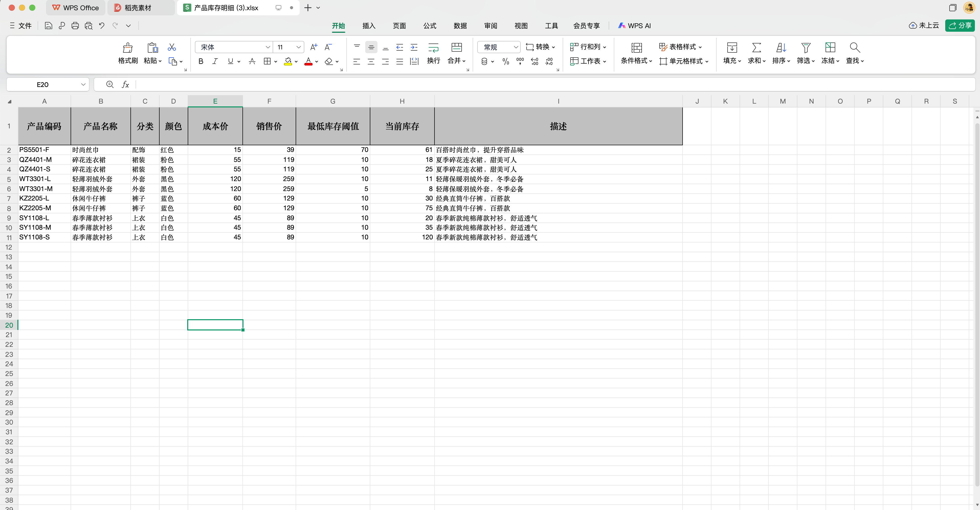Apply strikethrough text formatting icon
The width and height of the screenshot is (980, 510).
click(252, 61)
